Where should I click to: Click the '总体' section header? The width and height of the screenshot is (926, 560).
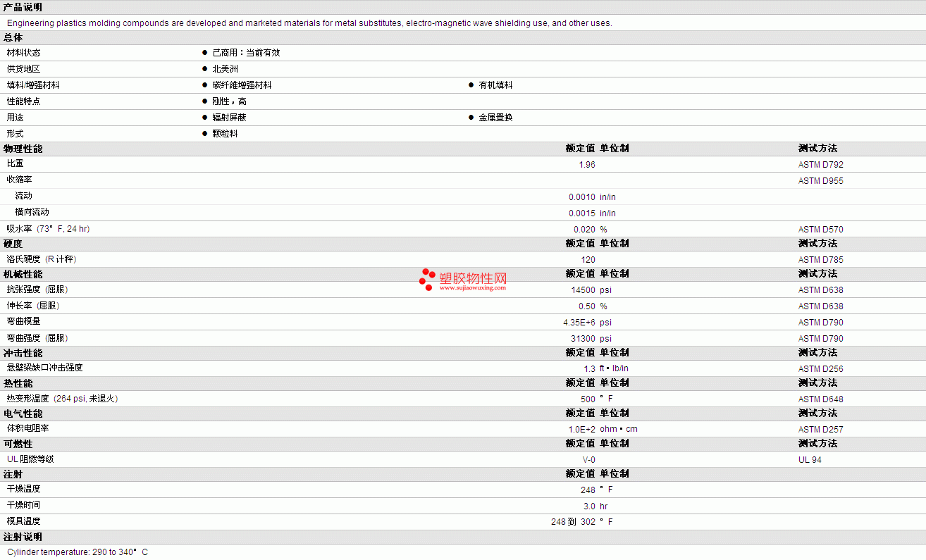(x=13, y=37)
